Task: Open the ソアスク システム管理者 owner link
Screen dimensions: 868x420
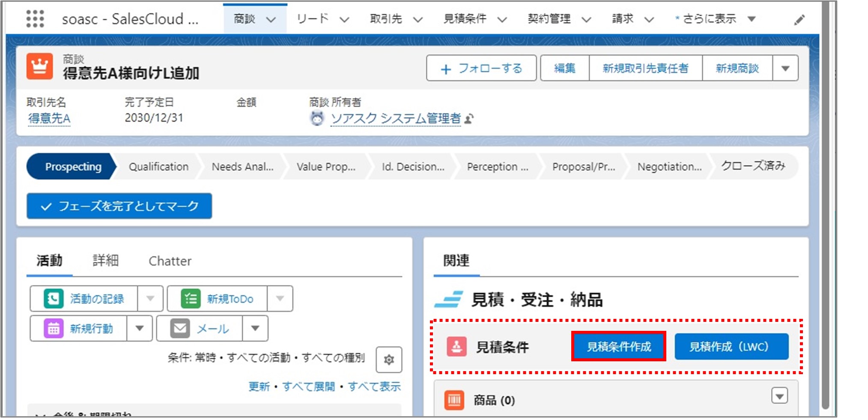Action: pyautogui.click(x=396, y=118)
